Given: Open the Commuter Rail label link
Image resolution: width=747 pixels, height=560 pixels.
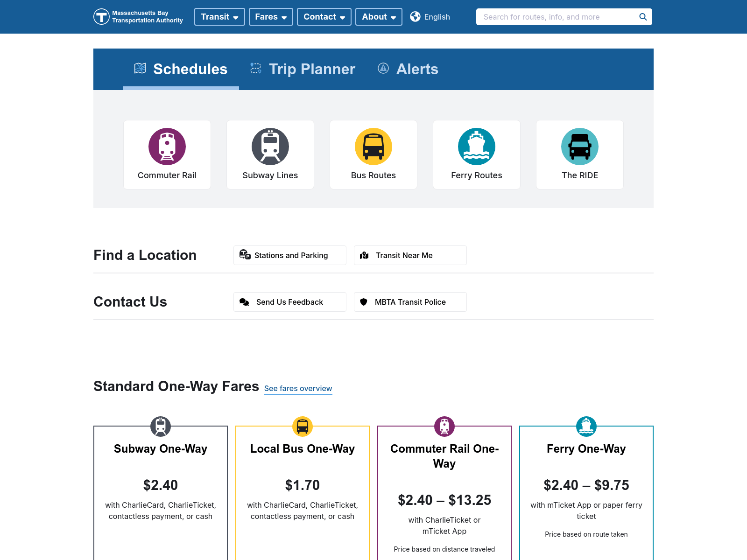Looking at the screenshot, I should [x=167, y=175].
